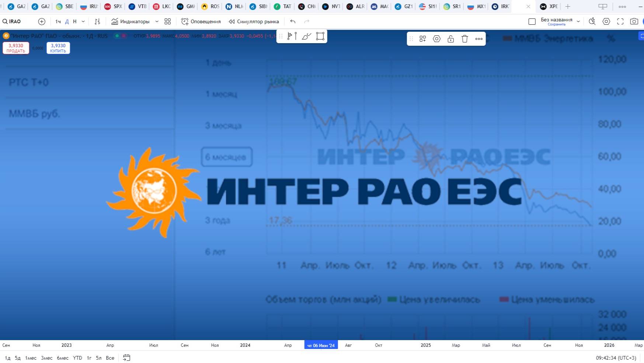The height and width of the screenshot is (363, 644).
Task: Open the go-to-date calendar icon
Action: pos(126,357)
